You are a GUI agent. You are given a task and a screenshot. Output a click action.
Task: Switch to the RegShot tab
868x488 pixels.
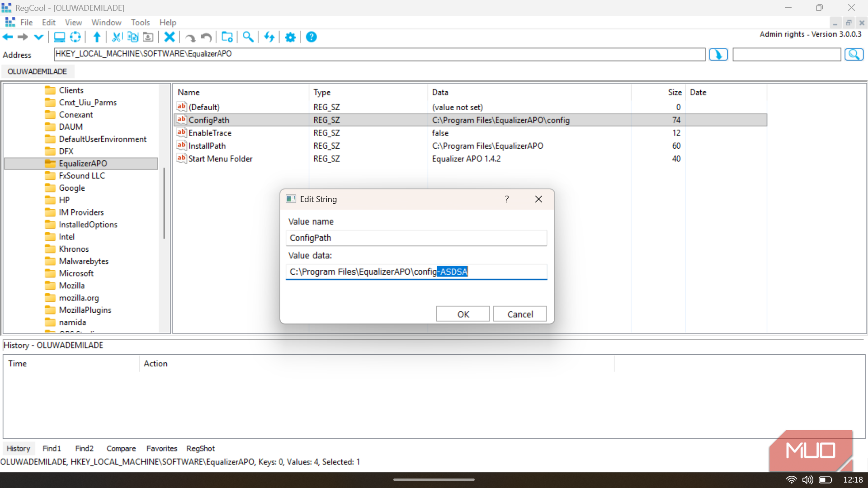click(x=201, y=448)
